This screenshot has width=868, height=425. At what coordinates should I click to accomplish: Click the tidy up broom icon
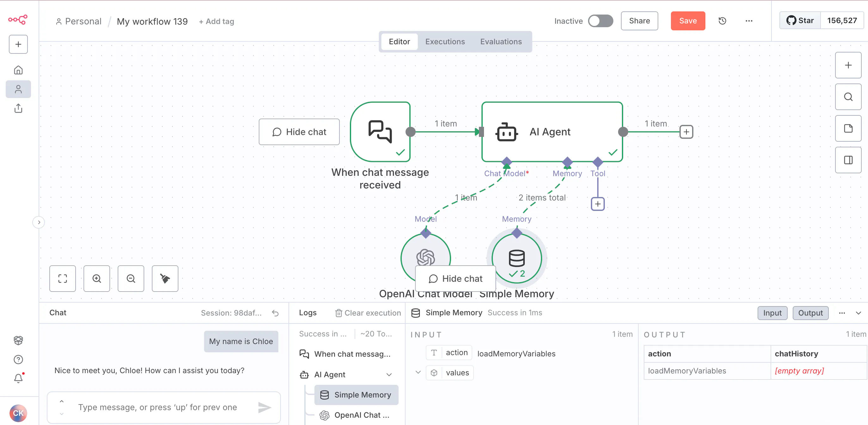165,279
